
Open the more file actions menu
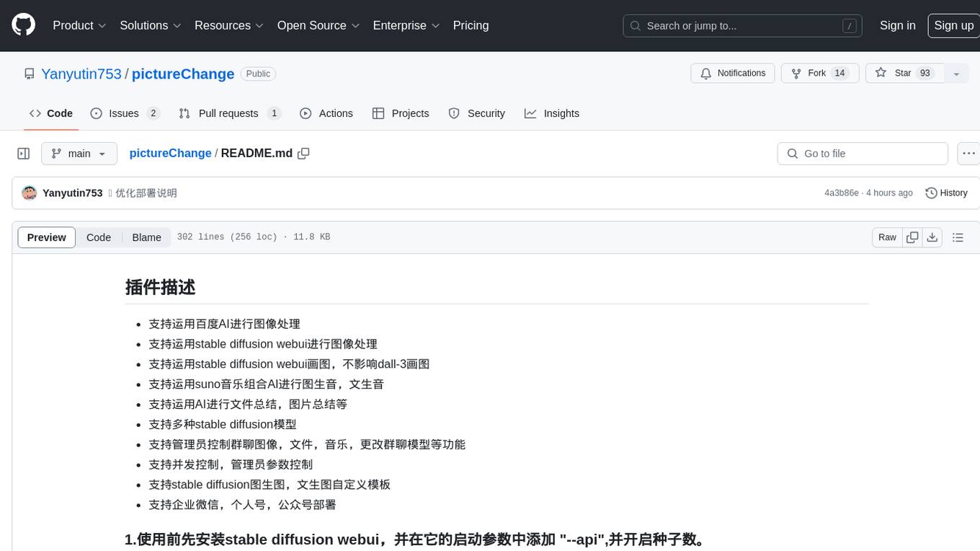(968, 154)
